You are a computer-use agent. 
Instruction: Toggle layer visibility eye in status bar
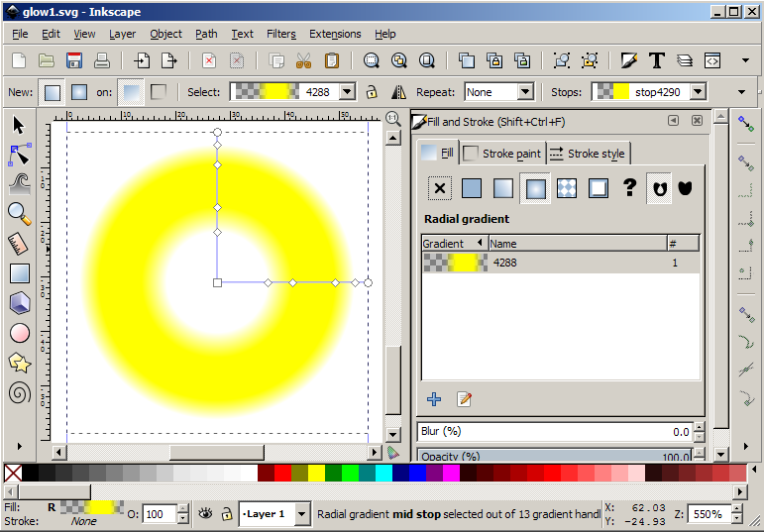[205, 514]
